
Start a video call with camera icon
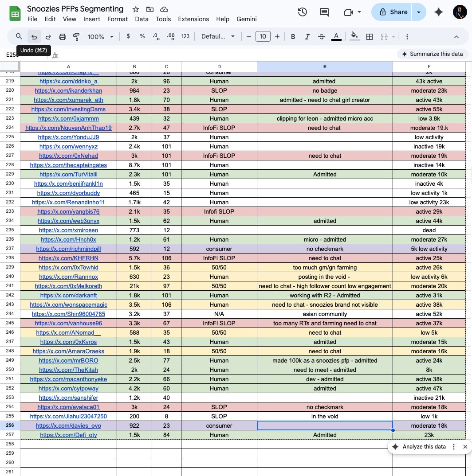(348, 12)
